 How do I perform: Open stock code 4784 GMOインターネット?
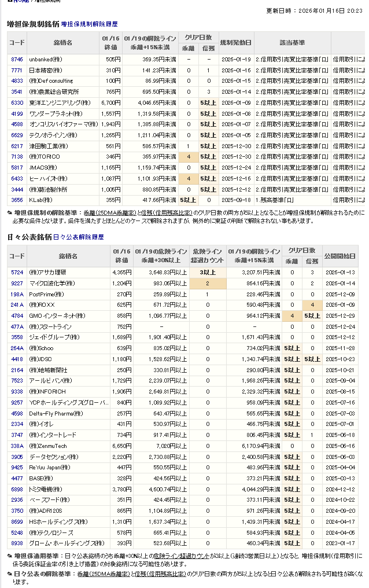(x=17, y=315)
